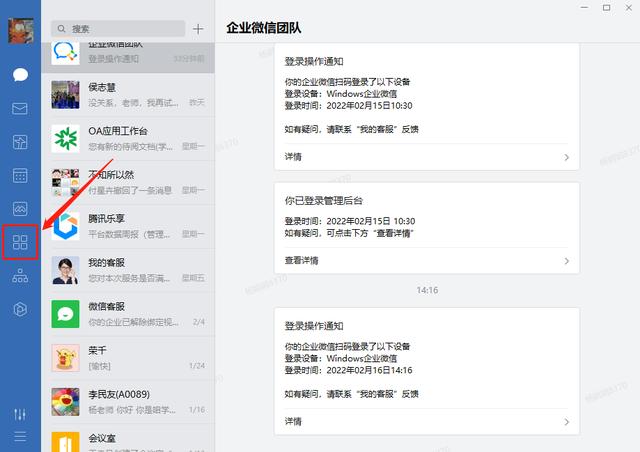
Task: Open the 侯志慧 conversation
Action: click(x=128, y=95)
